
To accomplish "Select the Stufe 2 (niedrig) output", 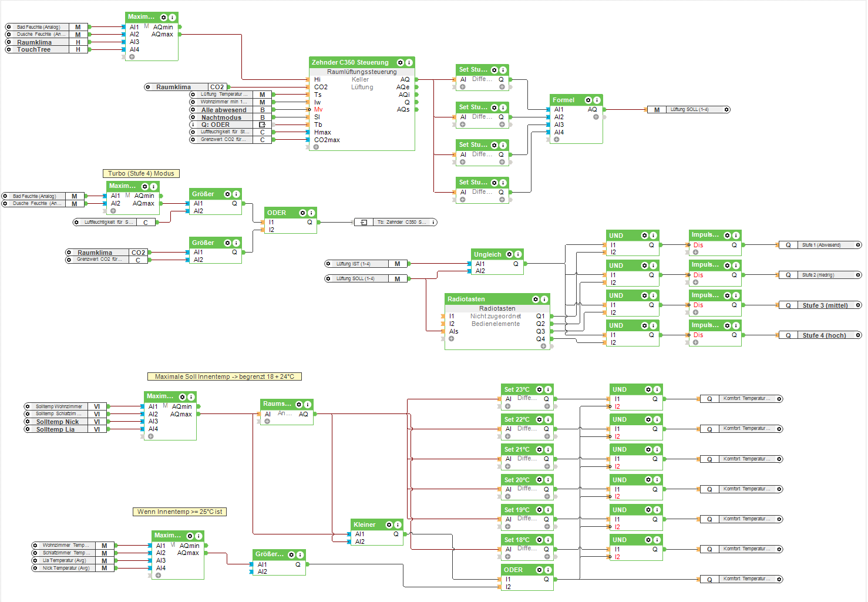I will tap(820, 275).
